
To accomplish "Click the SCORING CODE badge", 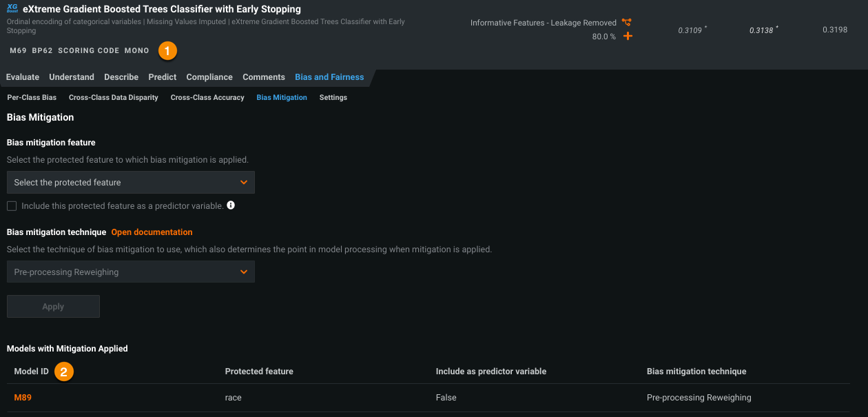I will pyautogui.click(x=88, y=51).
